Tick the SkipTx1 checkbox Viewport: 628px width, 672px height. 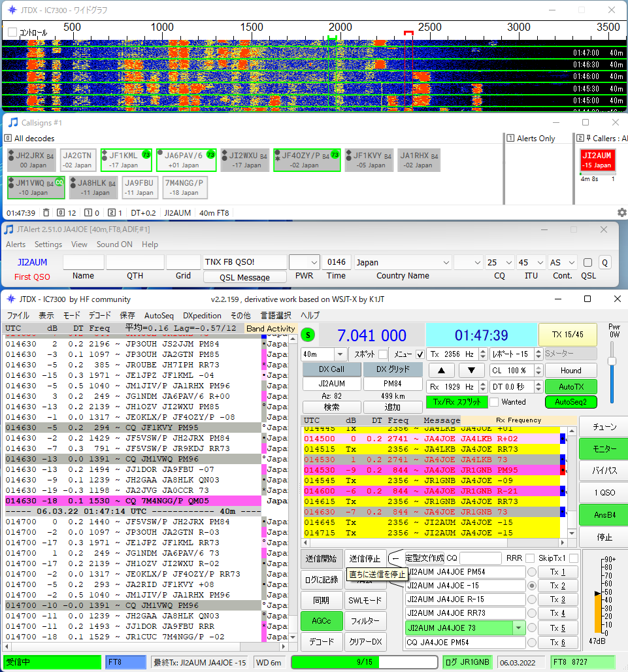(x=573, y=558)
